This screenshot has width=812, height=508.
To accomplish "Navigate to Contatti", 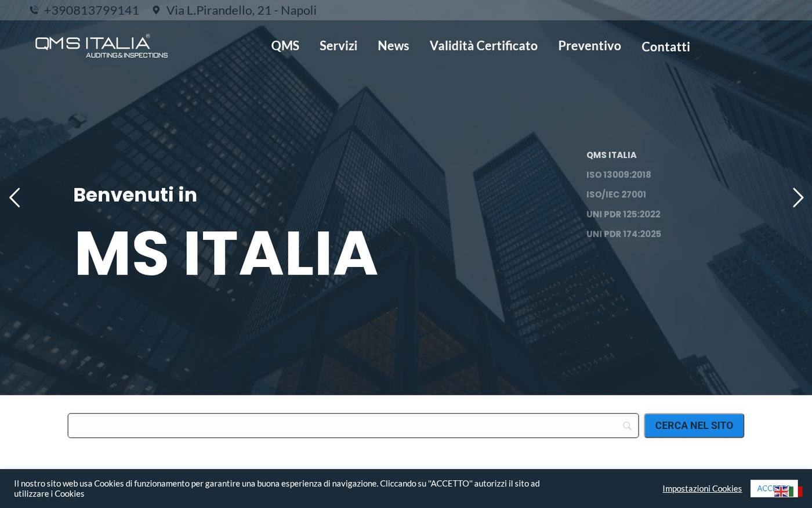I will 666,47.
